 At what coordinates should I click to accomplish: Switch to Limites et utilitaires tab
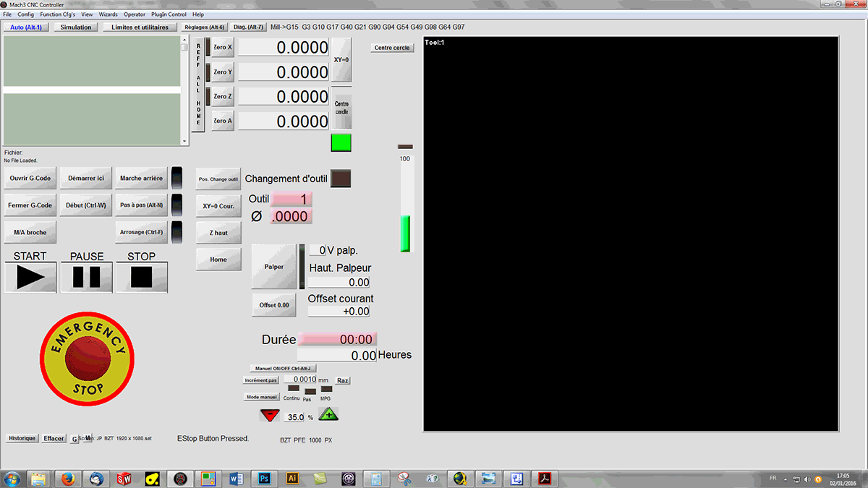click(140, 27)
